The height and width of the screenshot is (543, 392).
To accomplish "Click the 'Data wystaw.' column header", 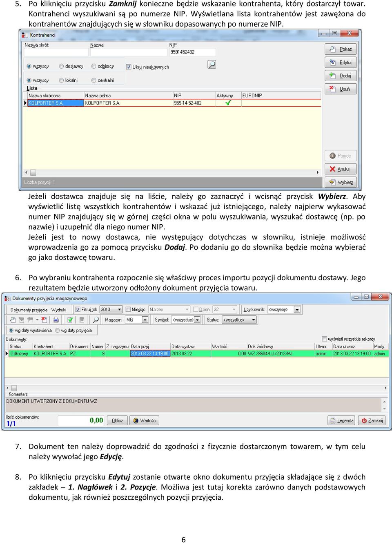I will [190, 346].
